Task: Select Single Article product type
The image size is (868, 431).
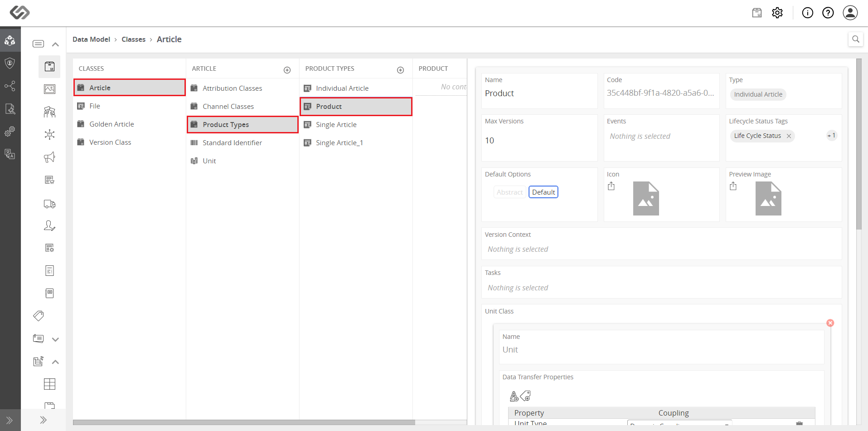Action: [x=356, y=124]
